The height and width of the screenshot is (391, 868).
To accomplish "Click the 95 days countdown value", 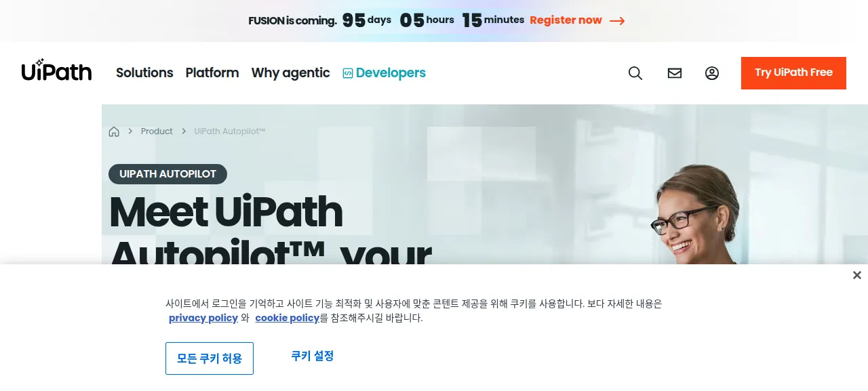I will 367,20.
